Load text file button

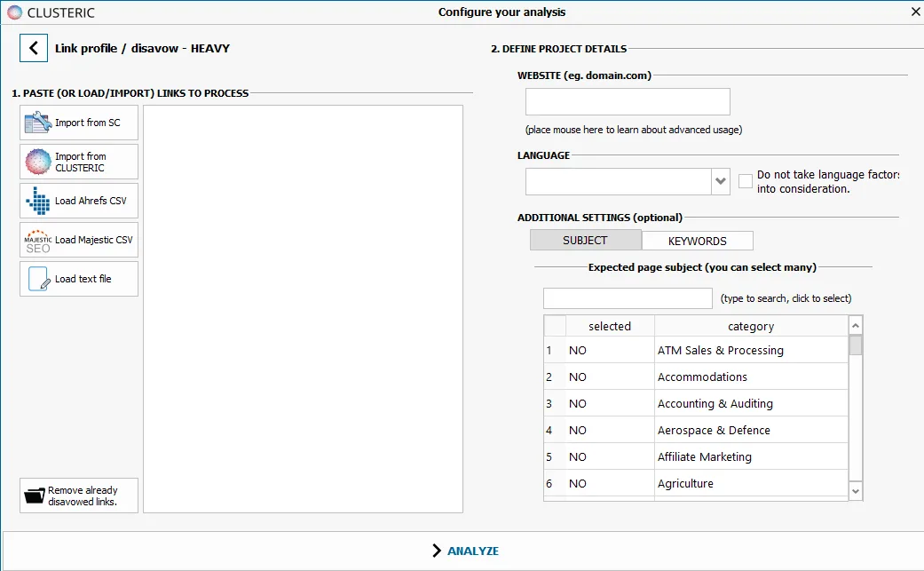point(79,279)
